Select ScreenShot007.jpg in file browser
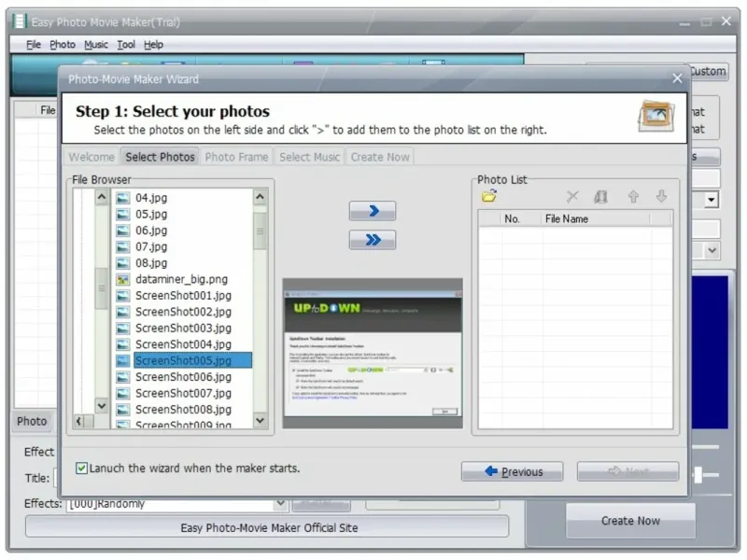 pos(183,393)
